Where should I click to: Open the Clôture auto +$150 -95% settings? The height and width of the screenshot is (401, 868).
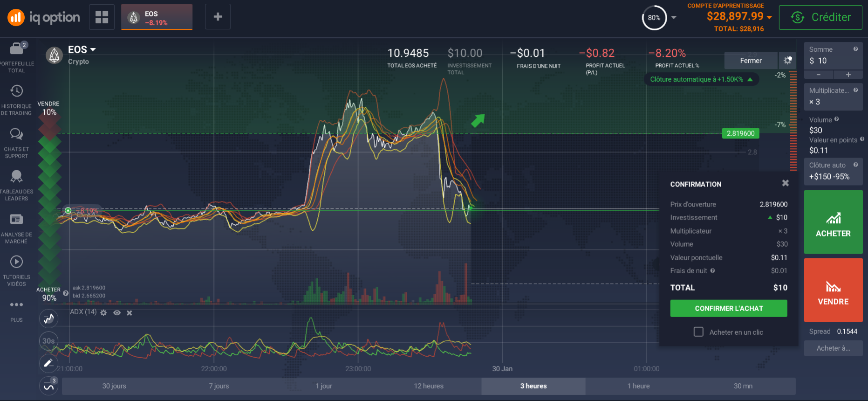(x=833, y=171)
